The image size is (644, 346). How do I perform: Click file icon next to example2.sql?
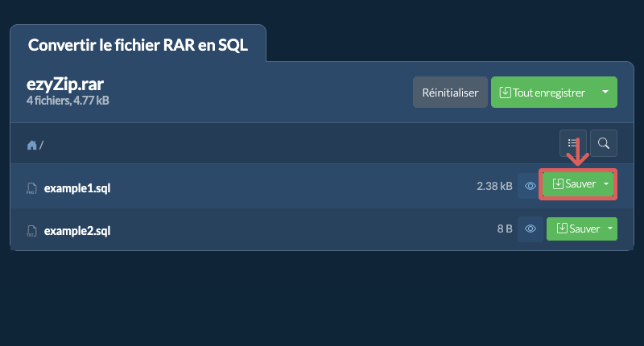[x=31, y=231]
